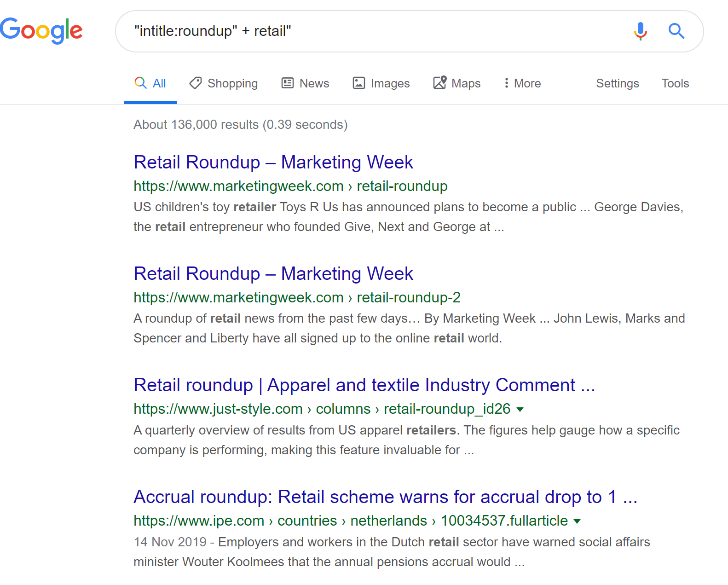Click marketingweek.com › retail-roundup URL
This screenshot has height=585, width=728.
click(290, 186)
